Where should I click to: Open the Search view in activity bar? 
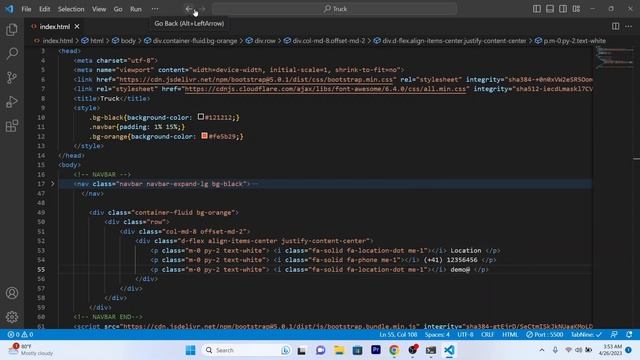12,53
